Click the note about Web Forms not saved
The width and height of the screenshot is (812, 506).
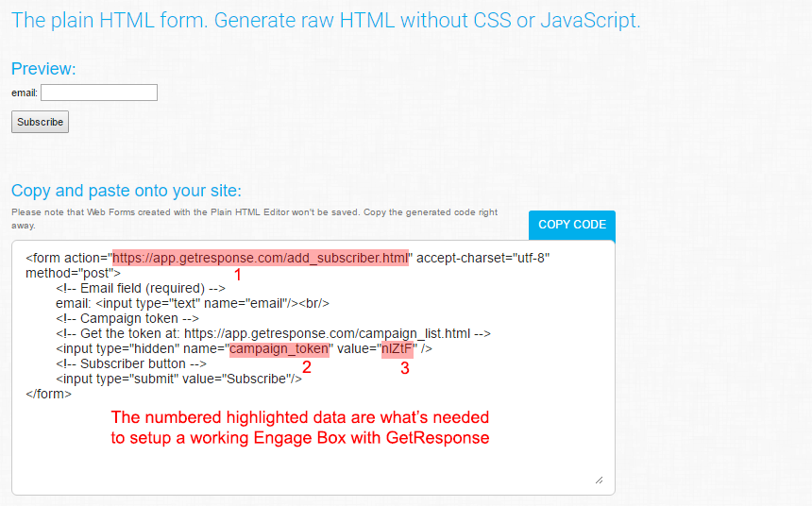click(254, 219)
